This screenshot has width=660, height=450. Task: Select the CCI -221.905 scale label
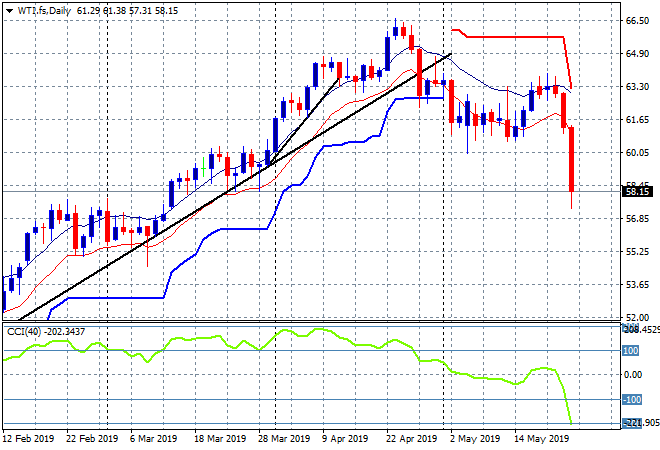pyautogui.click(x=641, y=423)
